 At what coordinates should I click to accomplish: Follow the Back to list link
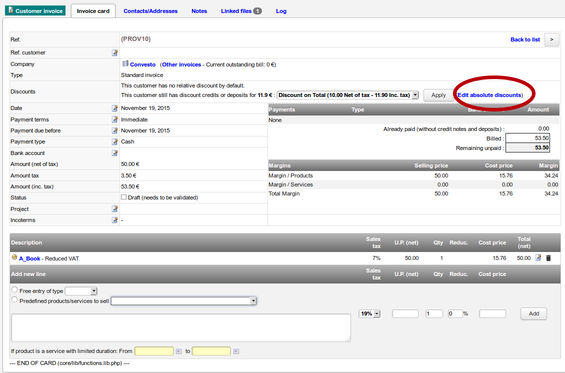coord(525,40)
